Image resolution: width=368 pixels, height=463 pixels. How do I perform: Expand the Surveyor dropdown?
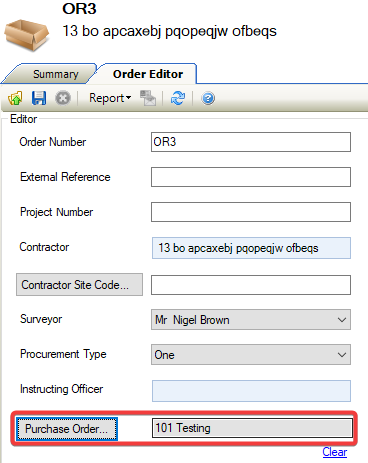(x=251, y=320)
